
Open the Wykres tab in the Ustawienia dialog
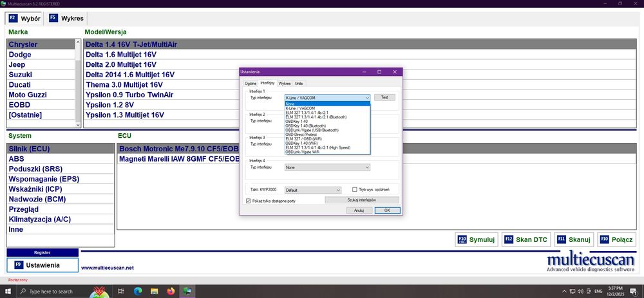pos(285,83)
